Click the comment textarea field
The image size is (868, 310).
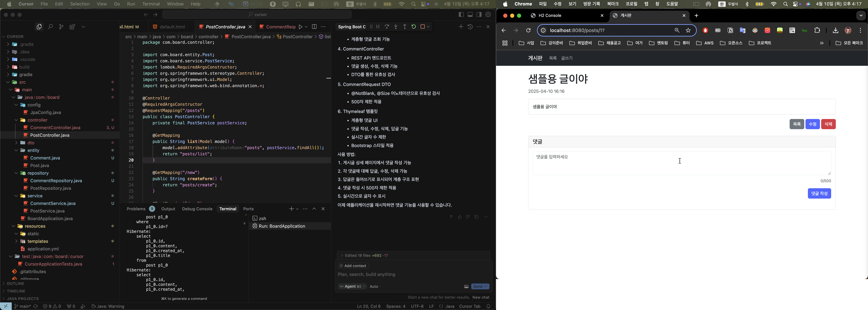pos(681,163)
